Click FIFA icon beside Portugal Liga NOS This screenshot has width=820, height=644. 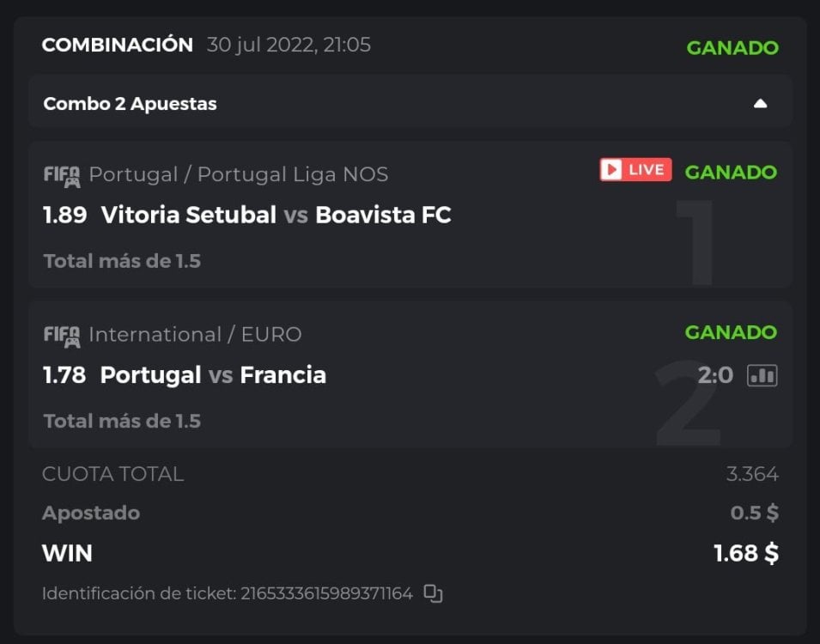[62, 175]
